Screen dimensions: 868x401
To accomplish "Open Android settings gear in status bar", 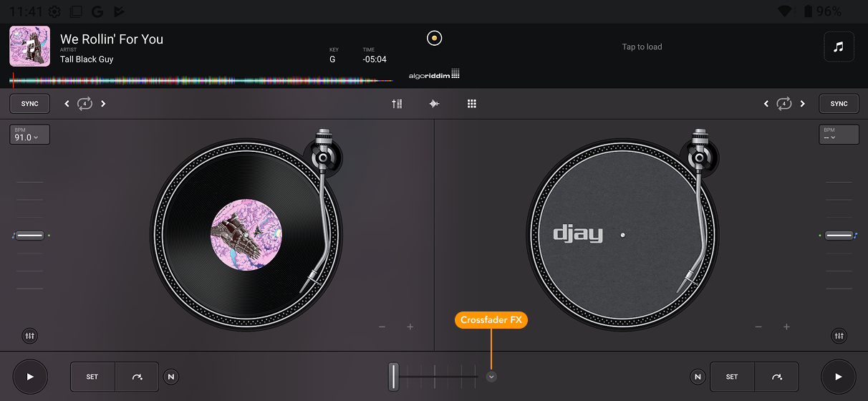I will pyautogui.click(x=54, y=11).
